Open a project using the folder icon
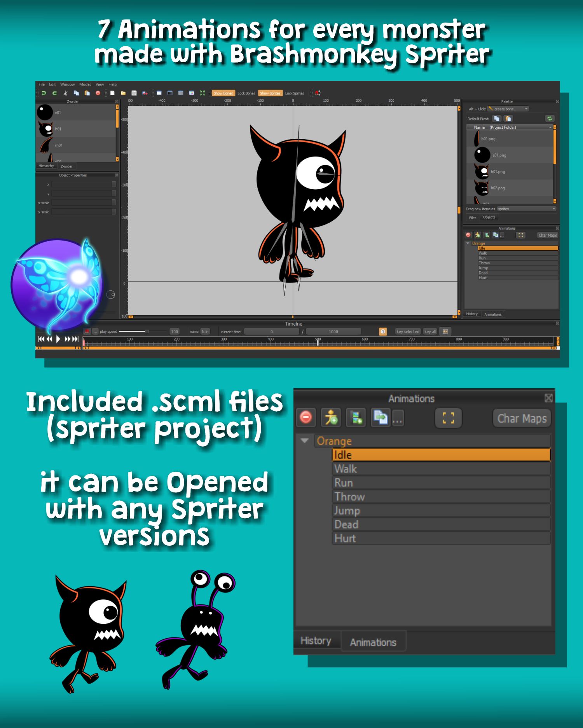 [123, 93]
